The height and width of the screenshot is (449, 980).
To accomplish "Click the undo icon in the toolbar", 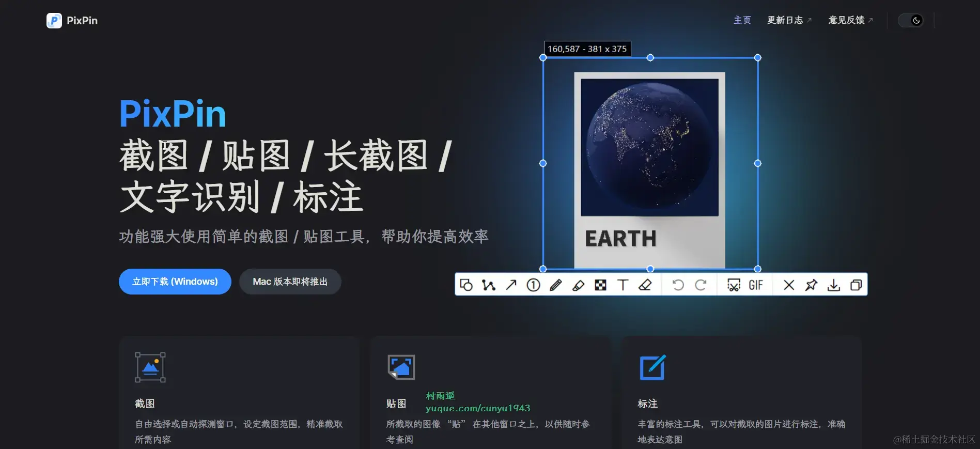I will [678, 285].
